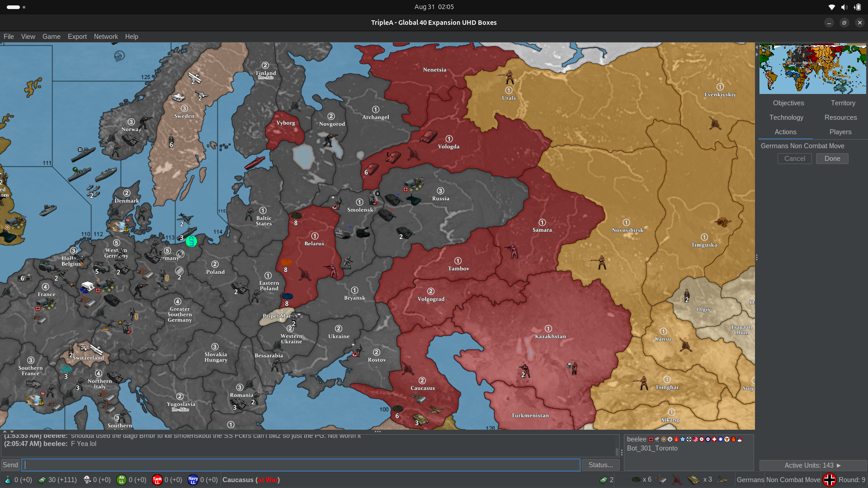Click the red Tank LL resource icon

pos(157,480)
